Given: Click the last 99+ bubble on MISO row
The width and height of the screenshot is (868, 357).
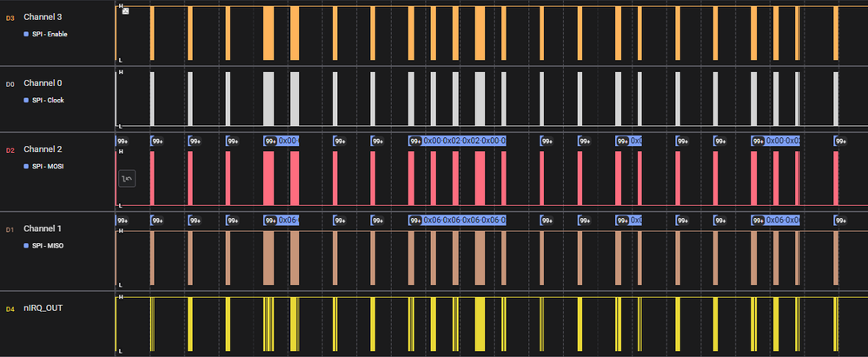Looking at the screenshot, I should coord(841,221).
